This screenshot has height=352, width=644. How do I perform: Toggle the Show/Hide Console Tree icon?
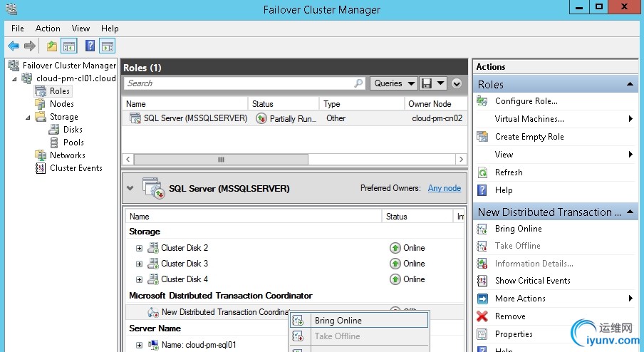coord(69,46)
